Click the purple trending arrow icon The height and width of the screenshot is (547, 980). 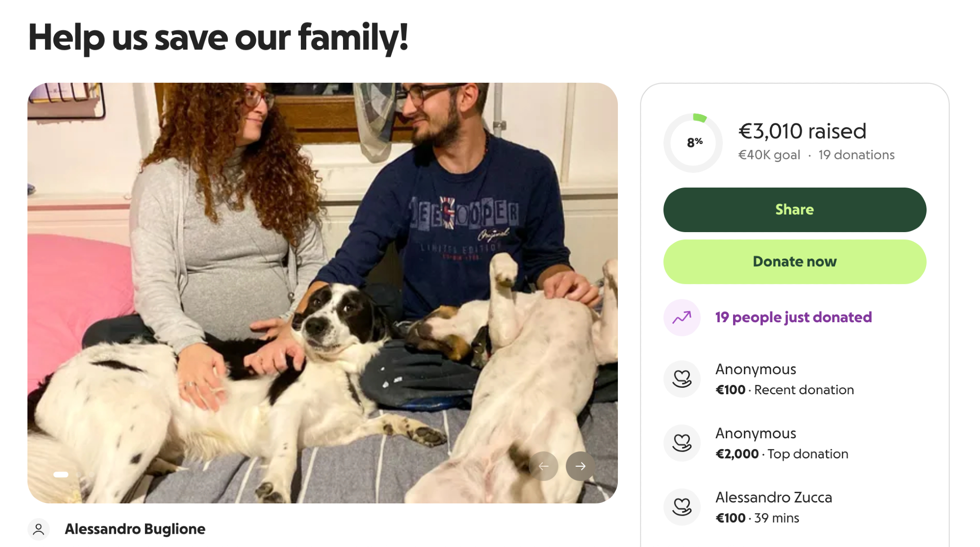point(682,317)
